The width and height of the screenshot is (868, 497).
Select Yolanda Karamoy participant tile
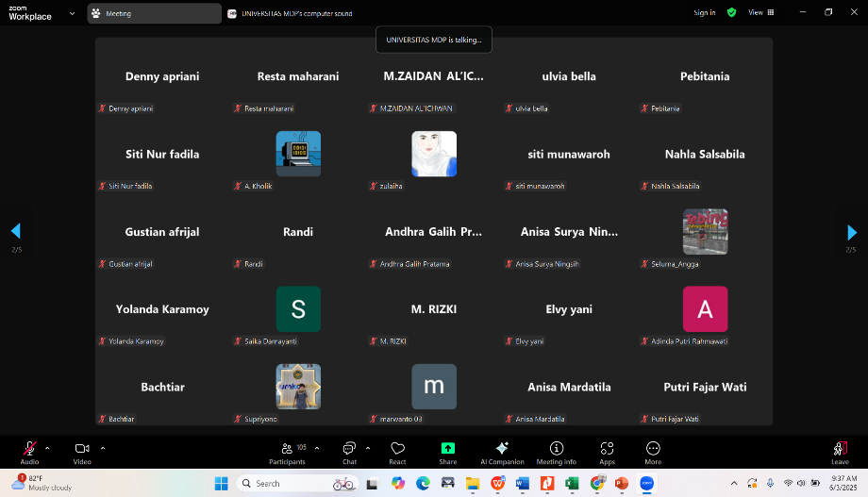[162, 309]
